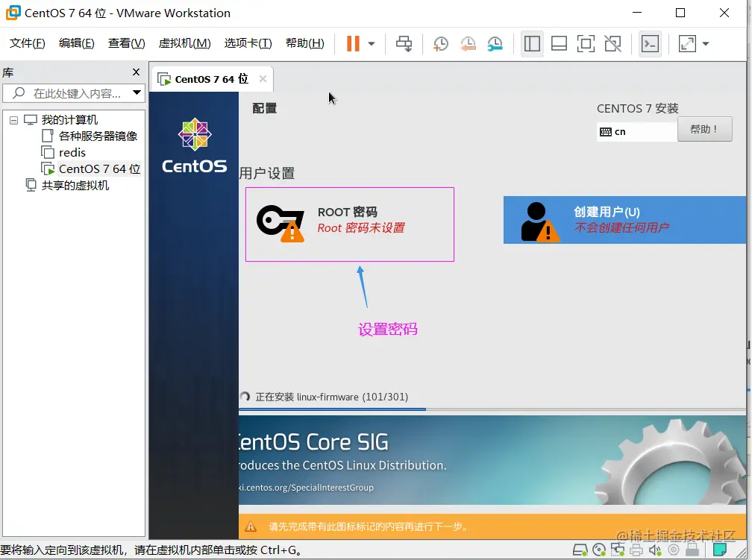Click the printer status icon
The height and width of the screenshot is (560, 752).
point(636,550)
